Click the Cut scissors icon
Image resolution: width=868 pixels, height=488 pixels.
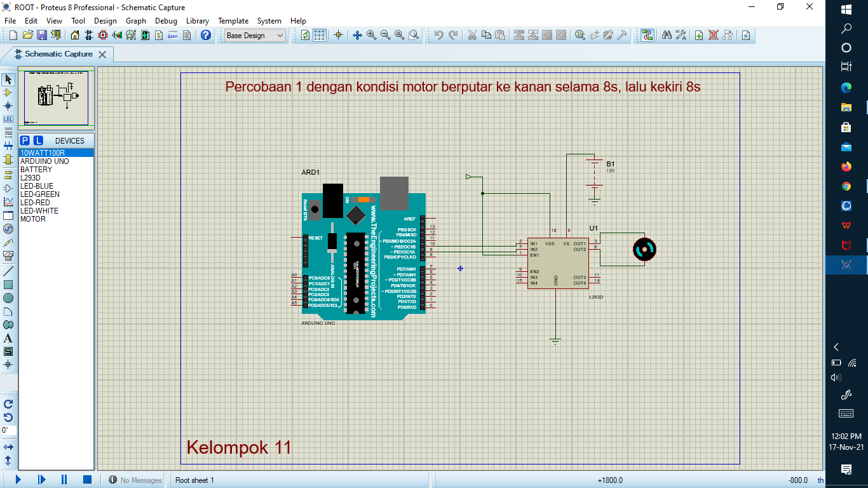[x=472, y=36]
